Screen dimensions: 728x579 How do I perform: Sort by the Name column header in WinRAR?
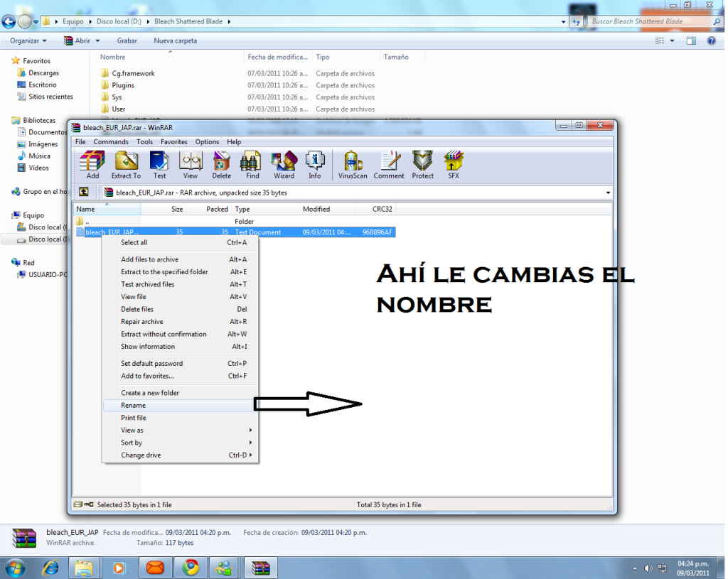[x=107, y=210]
